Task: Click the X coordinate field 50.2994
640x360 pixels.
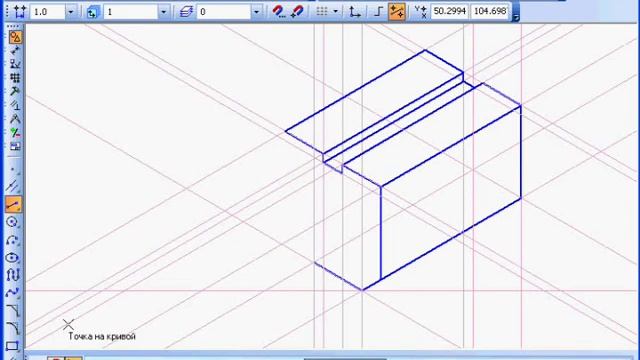Action: click(x=449, y=11)
